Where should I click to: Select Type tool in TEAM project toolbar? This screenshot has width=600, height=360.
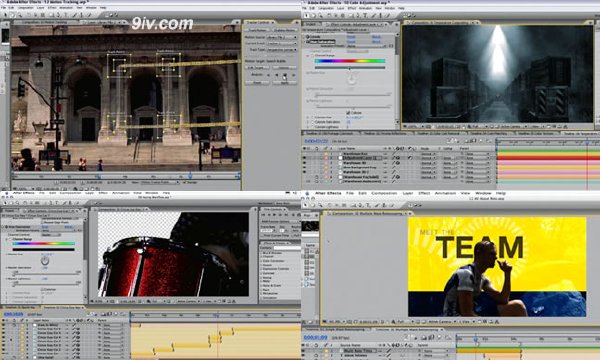pyautogui.click(x=368, y=205)
